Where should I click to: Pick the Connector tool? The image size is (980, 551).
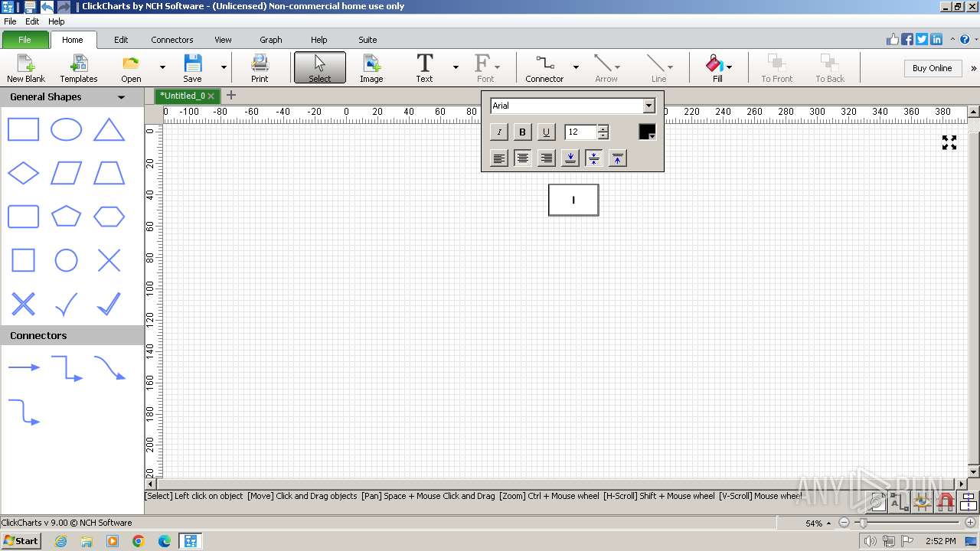click(544, 68)
